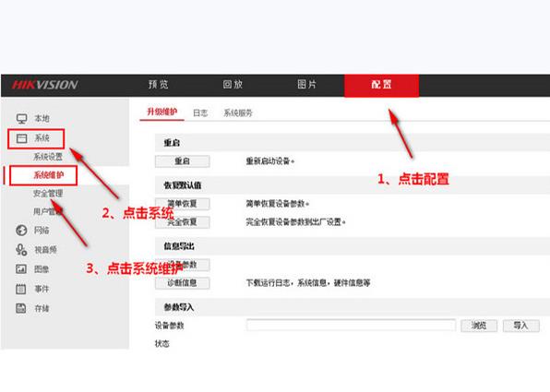The image size is (550, 392).
Task: Click the 设备参数 file path field
Action: 351,326
